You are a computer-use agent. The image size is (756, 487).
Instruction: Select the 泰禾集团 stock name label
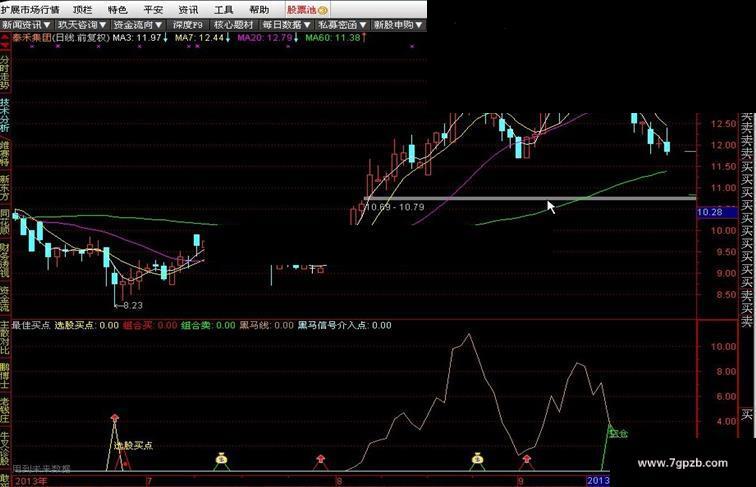[31, 38]
